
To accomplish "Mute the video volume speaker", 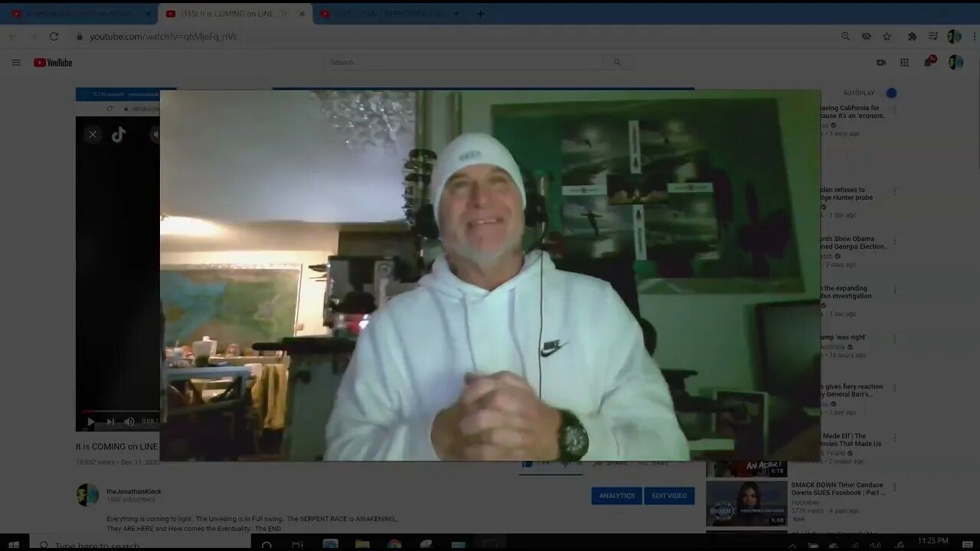I will click(129, 422).
